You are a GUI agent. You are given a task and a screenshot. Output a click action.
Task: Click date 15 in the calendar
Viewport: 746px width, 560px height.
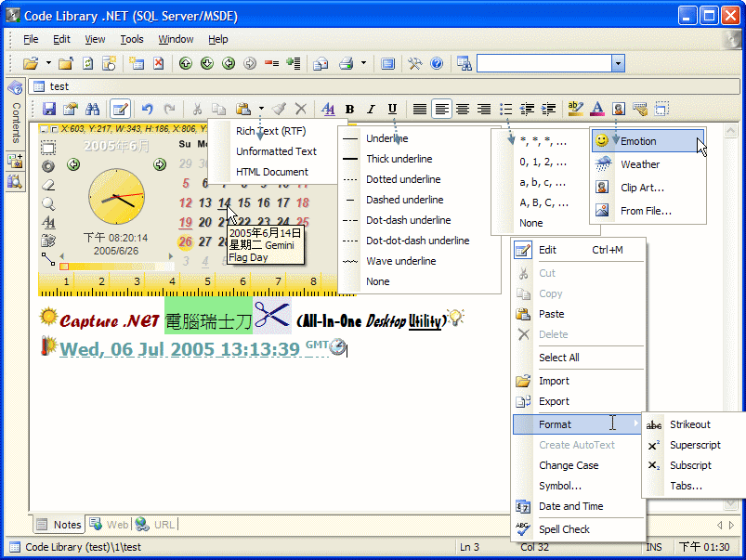[x=244, y=202]
